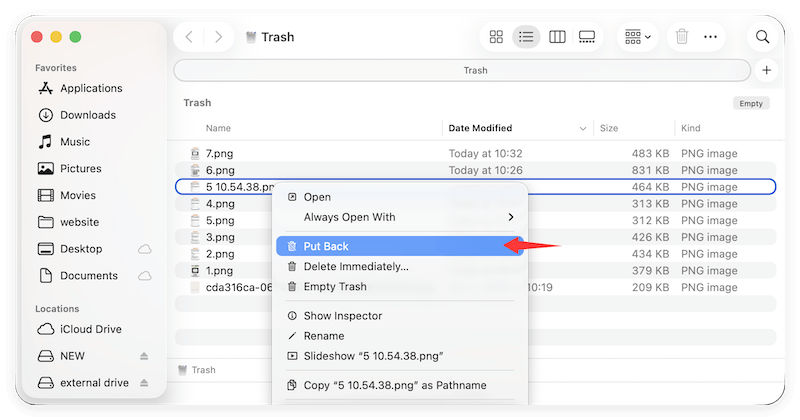
Task: Select the Trash tab
Action: (x=462, y=70)
